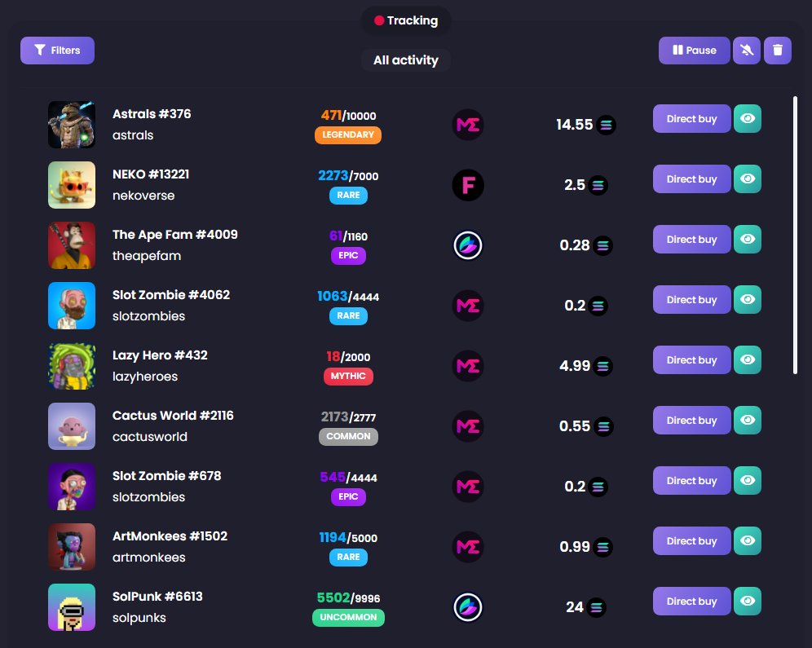The image size is (812, 648).
Task: Open Slot Zombie #4062 thumbnail
Action: tap(72, 306)
